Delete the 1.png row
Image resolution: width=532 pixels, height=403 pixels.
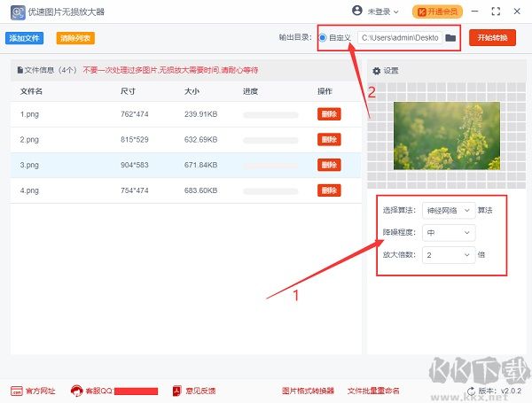point(329,114)
